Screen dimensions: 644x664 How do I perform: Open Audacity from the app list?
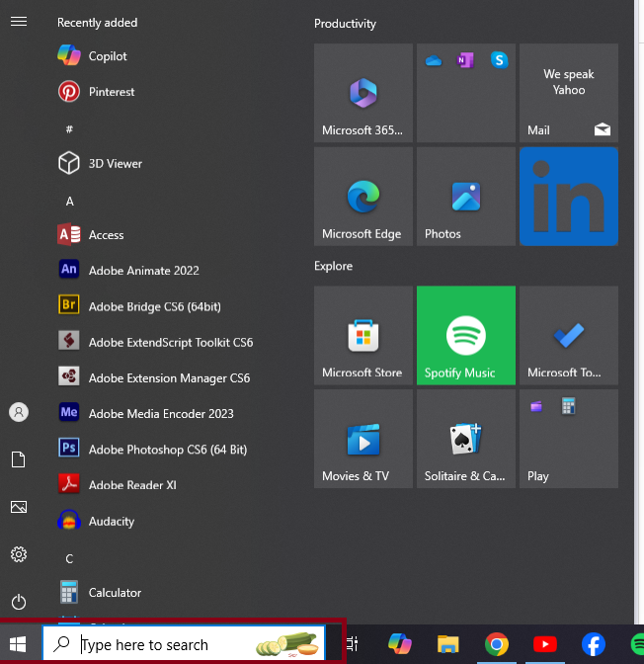click(96, 521)
